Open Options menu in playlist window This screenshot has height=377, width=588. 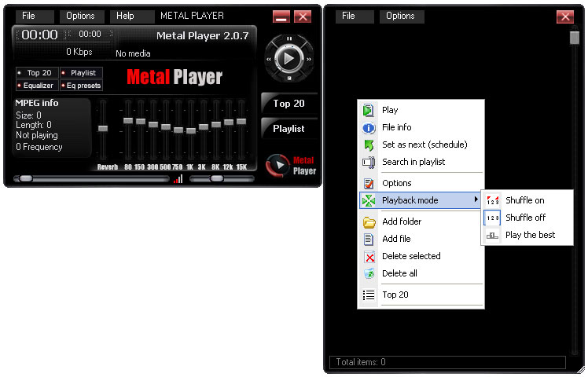coord(402,16)
